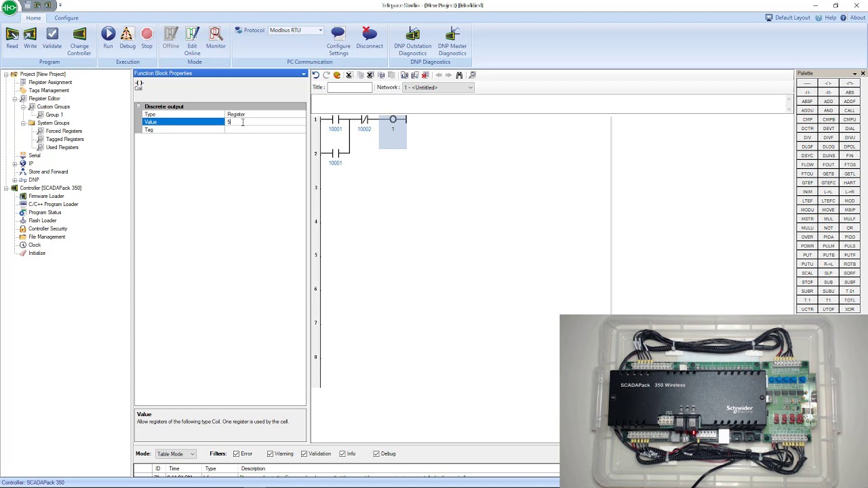Open Function Block Properties panel dropdown arrow
Image resolution: width=868 pixels, height=488 pixels.
[303, 73]
